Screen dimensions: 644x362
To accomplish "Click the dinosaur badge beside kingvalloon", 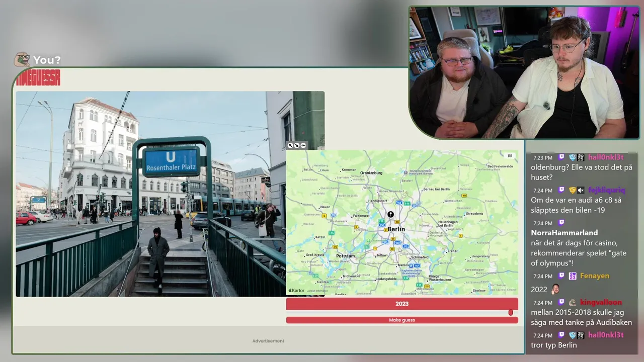I will point(573,302).
